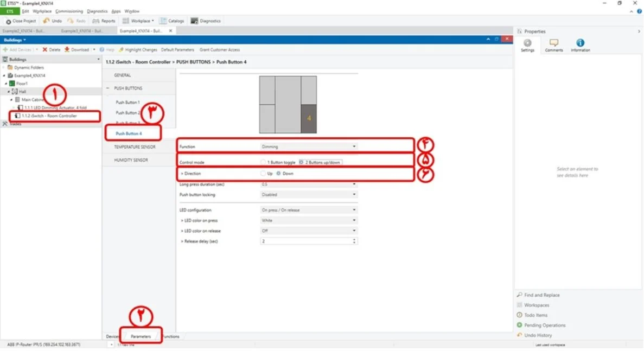Click the Trades tools icon

coord(5,124)
